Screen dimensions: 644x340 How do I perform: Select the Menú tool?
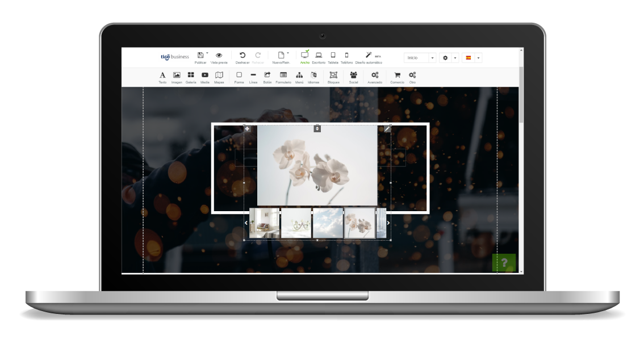[299, 77]
